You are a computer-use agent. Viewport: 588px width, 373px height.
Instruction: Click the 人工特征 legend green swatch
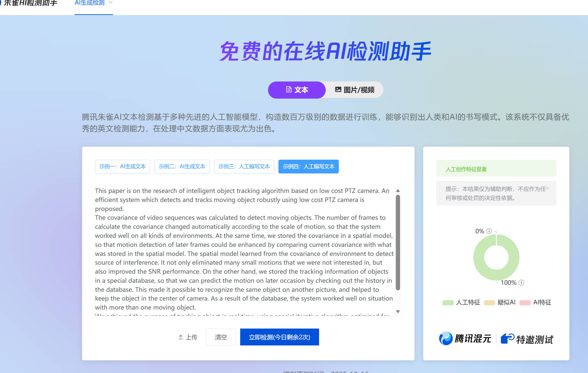pyautogui.click(x=448, y=303)
